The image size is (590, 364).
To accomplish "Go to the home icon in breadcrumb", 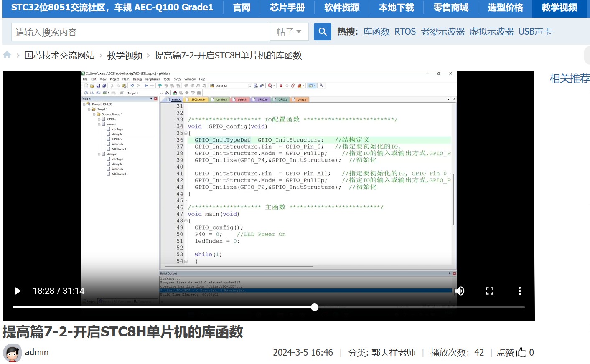I will pos(7,55).
